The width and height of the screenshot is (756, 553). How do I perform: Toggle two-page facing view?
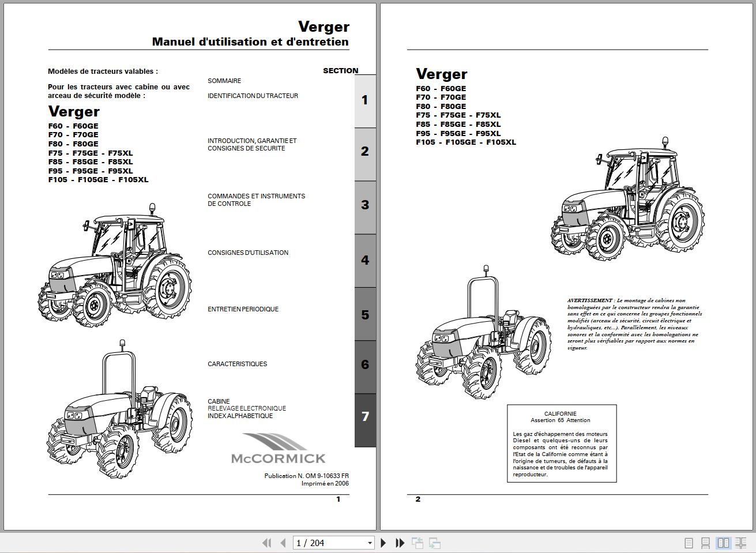tap(723, 543)
